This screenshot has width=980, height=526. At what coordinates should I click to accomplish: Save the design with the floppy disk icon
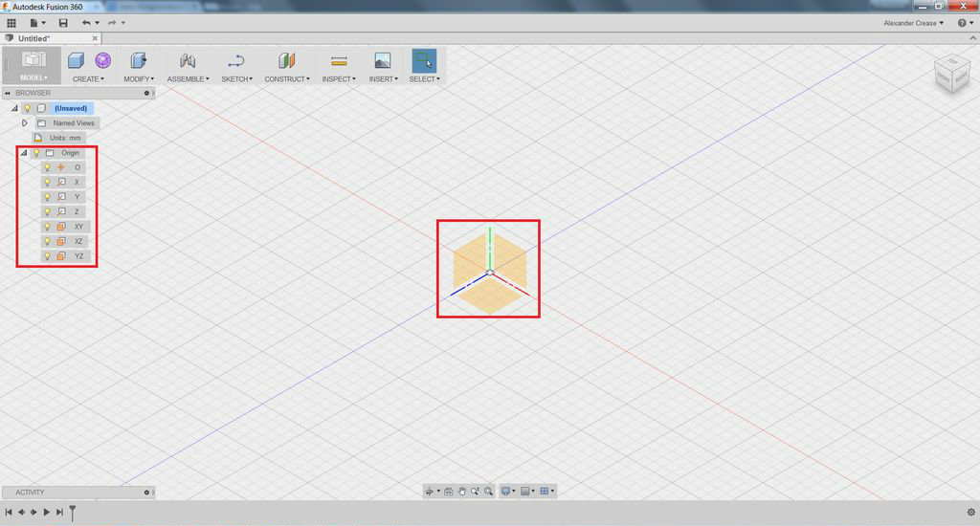tap(63, 23)
